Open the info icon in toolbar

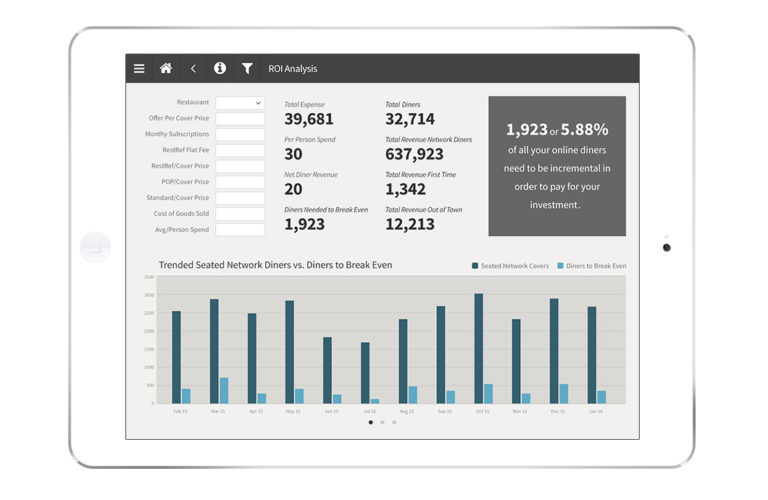point(220,69)
